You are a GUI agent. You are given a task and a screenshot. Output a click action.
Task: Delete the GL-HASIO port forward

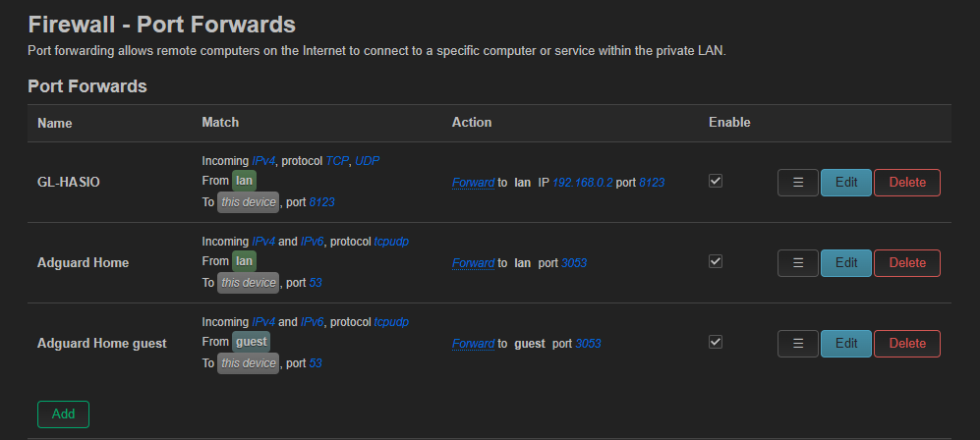point(907,183)
